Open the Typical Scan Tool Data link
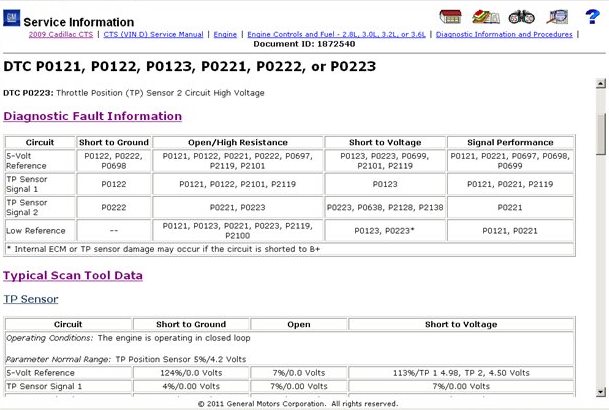 [73, 275]
